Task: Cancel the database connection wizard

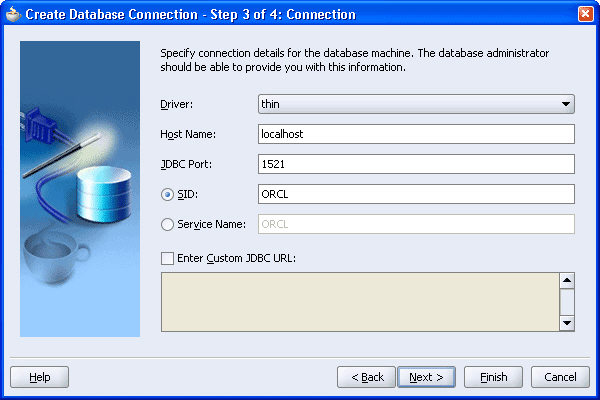Action: click(x=560, y=377)
